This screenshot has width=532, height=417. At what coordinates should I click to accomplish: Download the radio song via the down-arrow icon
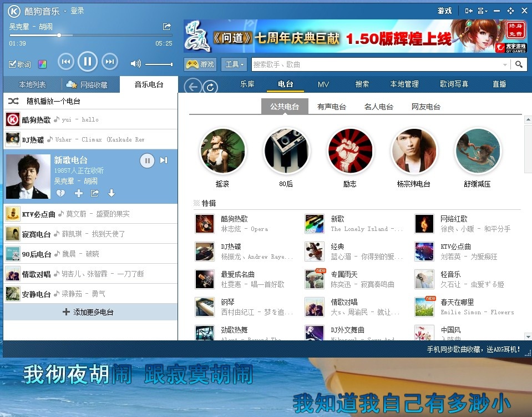tap(112, 193)
